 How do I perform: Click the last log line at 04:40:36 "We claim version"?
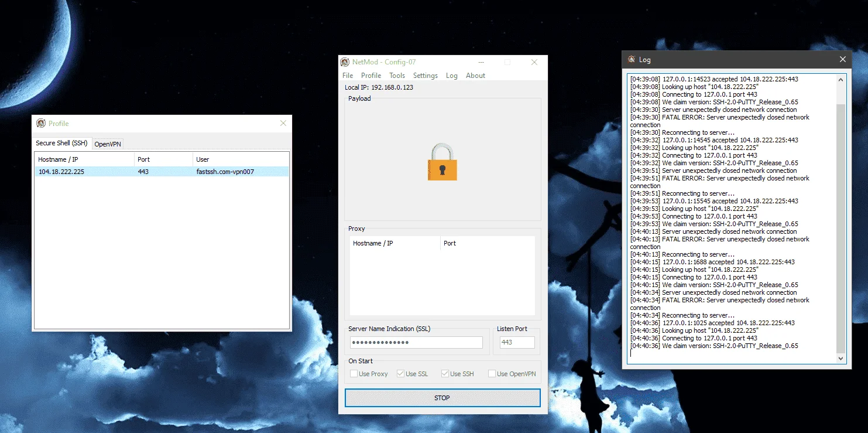point(714,346)
